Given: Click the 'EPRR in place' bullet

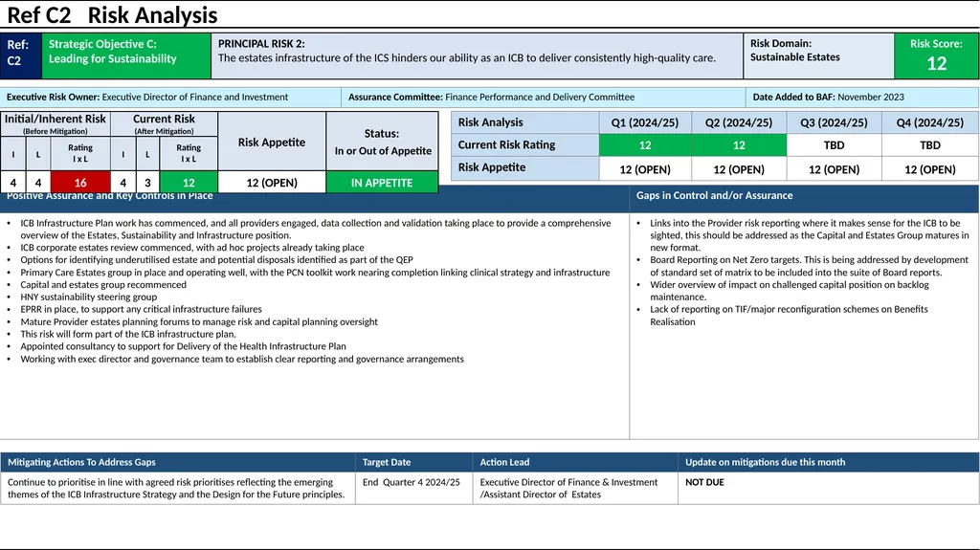Looking at the screenshot, I should click(x=141, y=309).
